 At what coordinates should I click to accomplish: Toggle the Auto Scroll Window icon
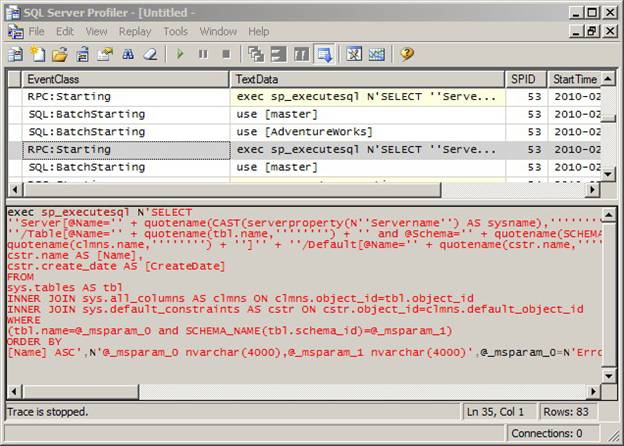click(x=324, y=54)
